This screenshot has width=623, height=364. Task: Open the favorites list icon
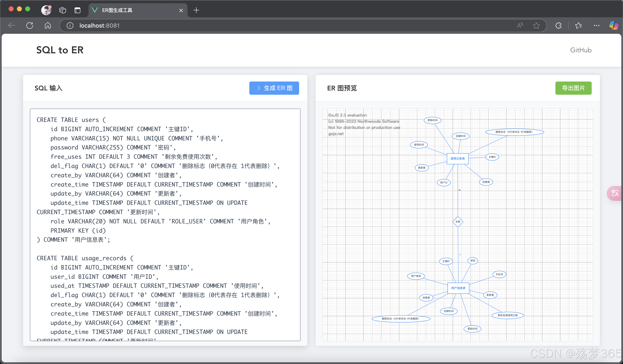pos(578,26)
